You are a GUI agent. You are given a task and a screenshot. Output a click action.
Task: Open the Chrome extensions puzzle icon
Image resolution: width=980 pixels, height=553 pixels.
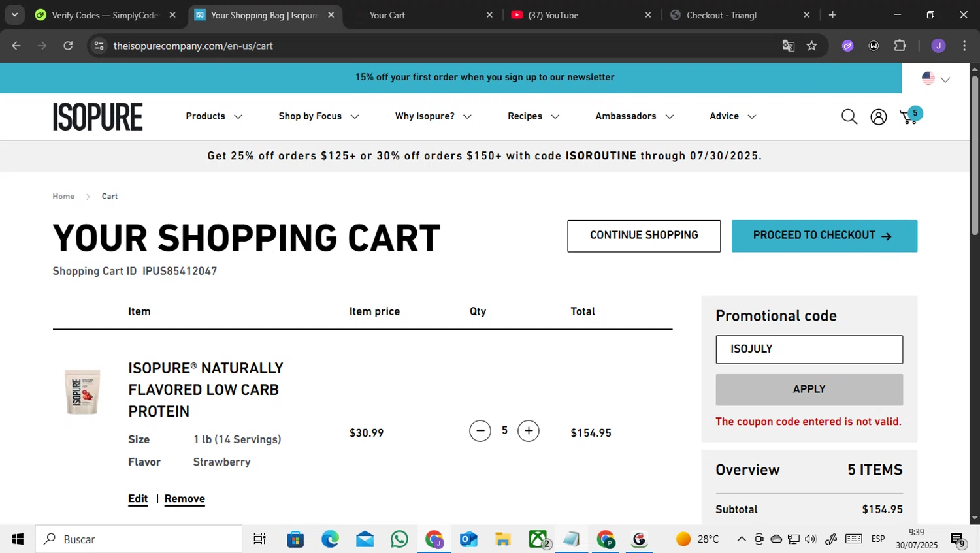(900, 46)
